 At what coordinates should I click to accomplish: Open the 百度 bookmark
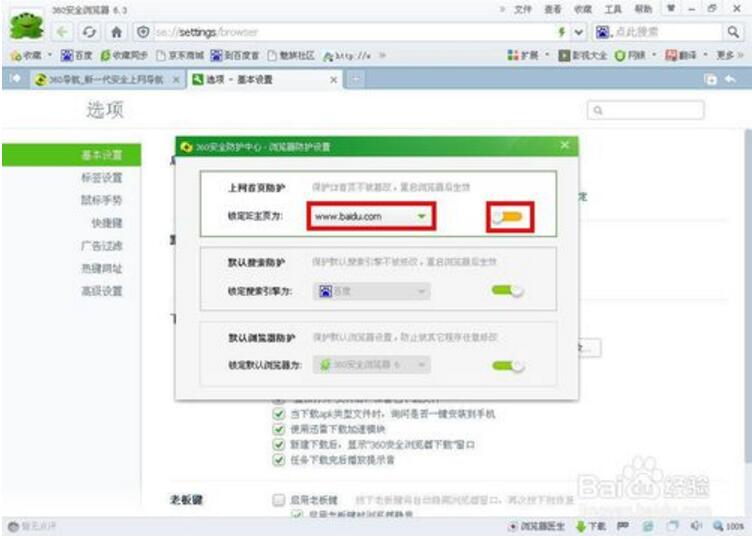pos(76,56)
